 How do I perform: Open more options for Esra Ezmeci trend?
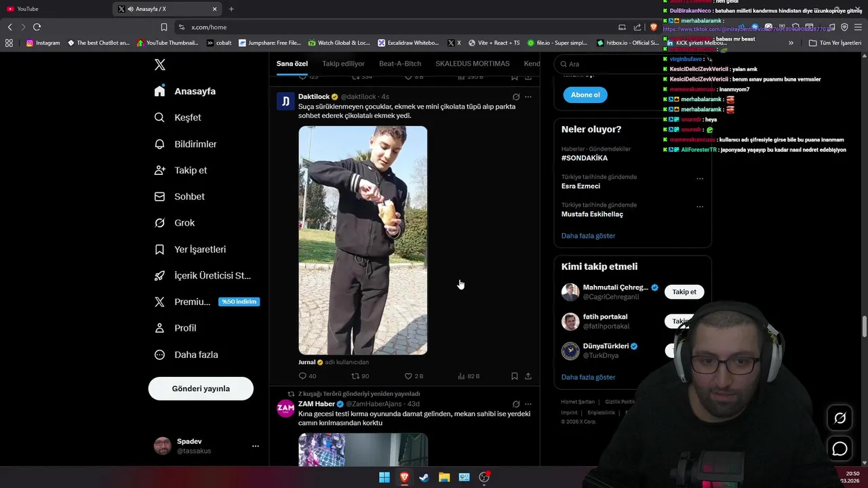click(x=700, y=179)
